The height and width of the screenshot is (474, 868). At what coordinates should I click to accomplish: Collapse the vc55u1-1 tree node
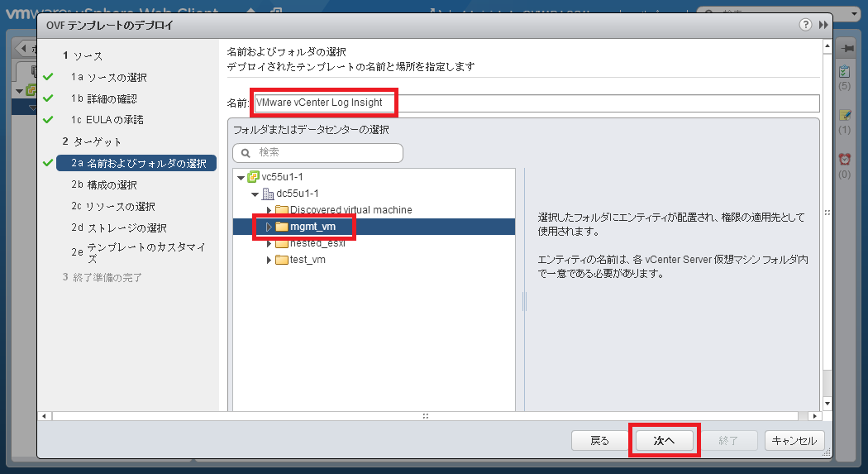pos(241,178)
